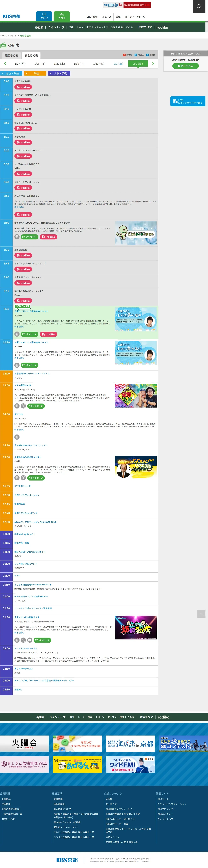Image resolution: width=208 pixels, height=868 pixels.
Task: Select the 週間番組表 tab
Action: click(11, 56)
